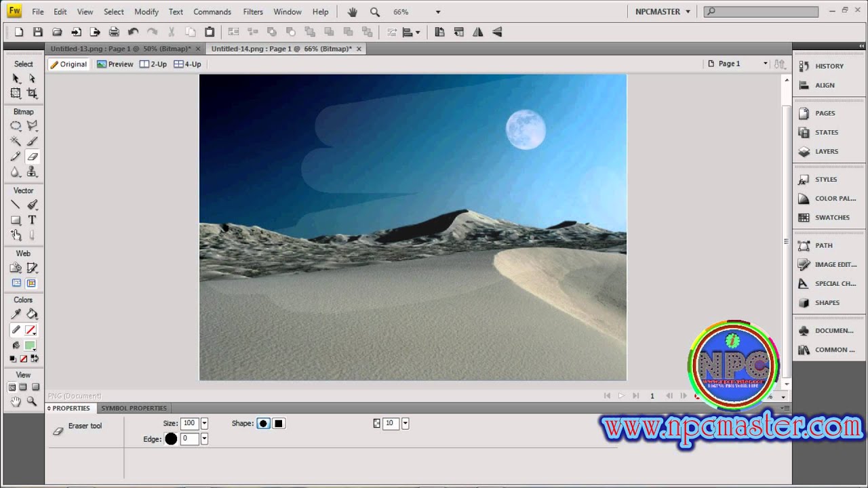Open the NPCMASTER workspace dropdown
868x488 pixels.
663,12
